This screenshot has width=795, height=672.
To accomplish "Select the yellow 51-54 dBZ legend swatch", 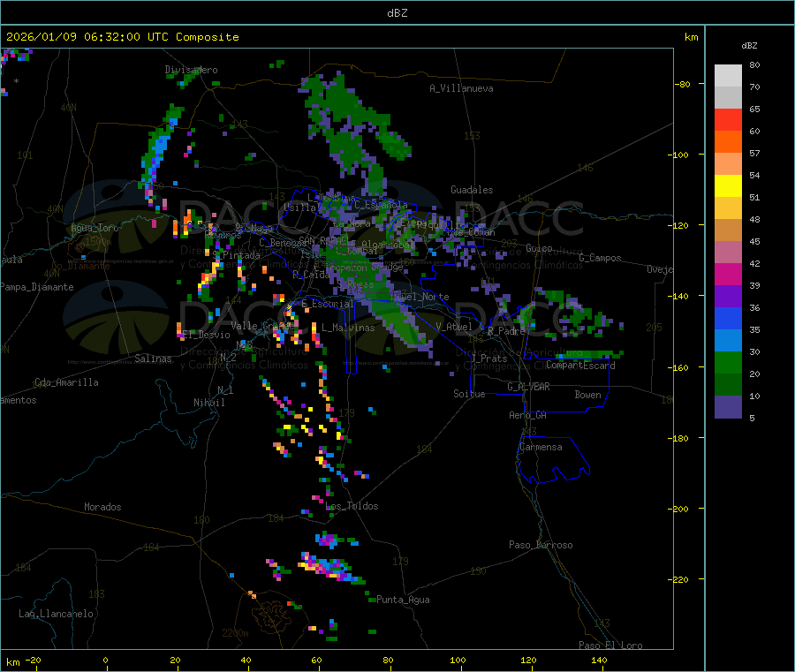I will 728,186.
